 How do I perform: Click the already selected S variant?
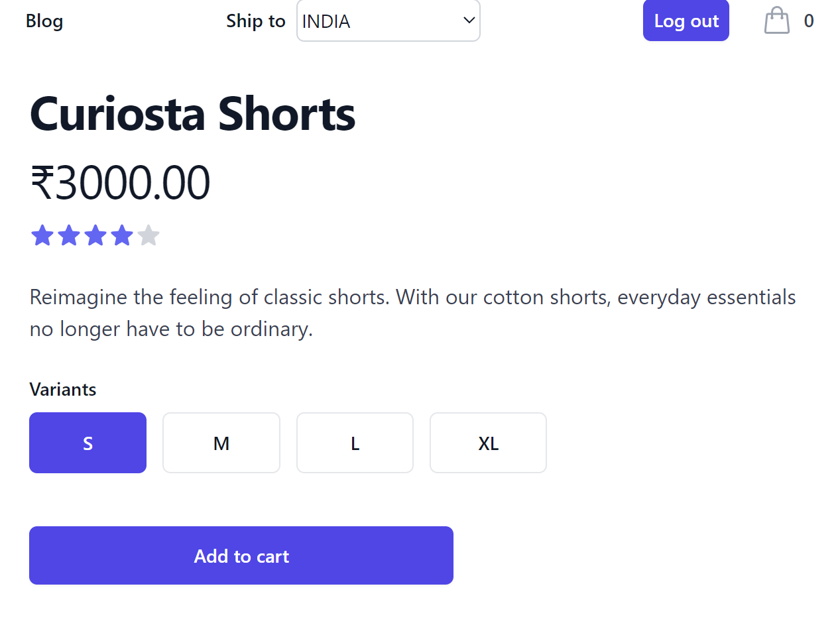coord(88,443)
